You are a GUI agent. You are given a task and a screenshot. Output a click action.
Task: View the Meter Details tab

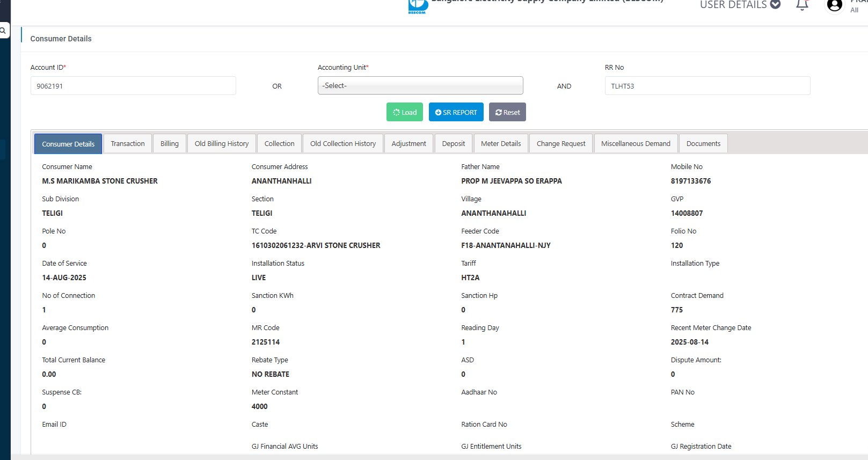click(x=501, y=144)
